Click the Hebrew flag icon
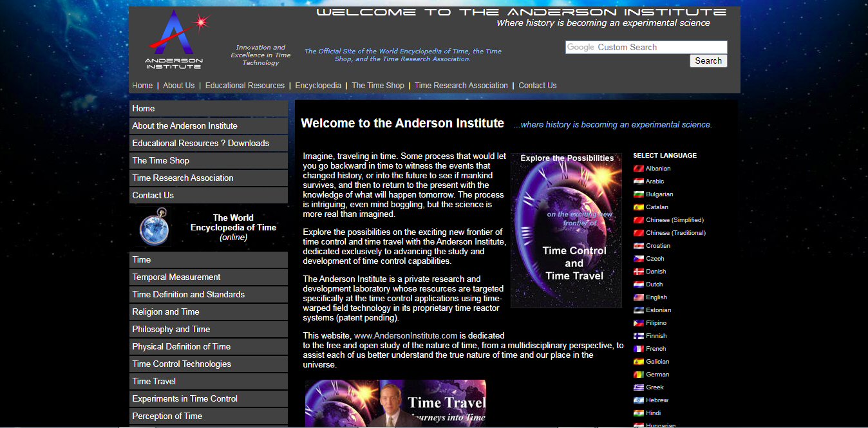This screenshot has height=428, width=868. [x=639, y=400]
